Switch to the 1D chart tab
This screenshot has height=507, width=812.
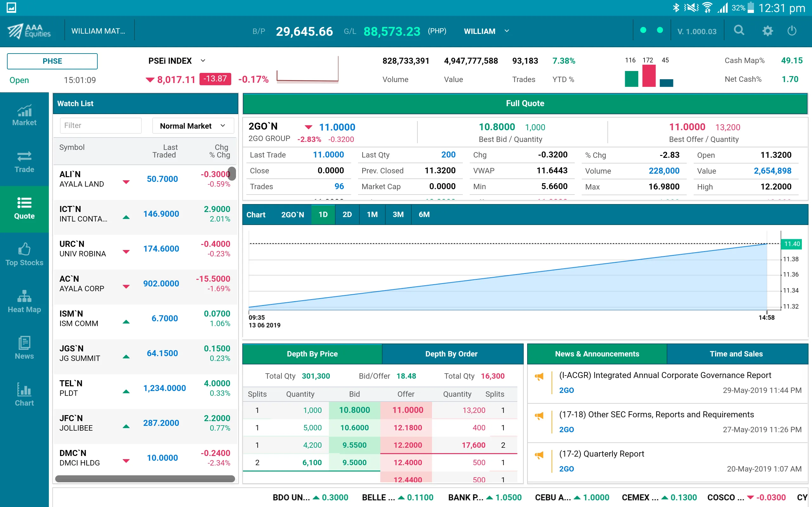323,214
